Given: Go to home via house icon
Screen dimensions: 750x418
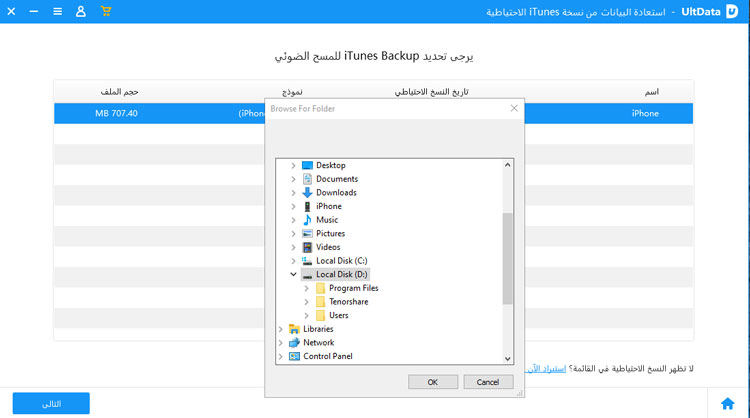Looking at the screenshot, I should coord(728,404).
